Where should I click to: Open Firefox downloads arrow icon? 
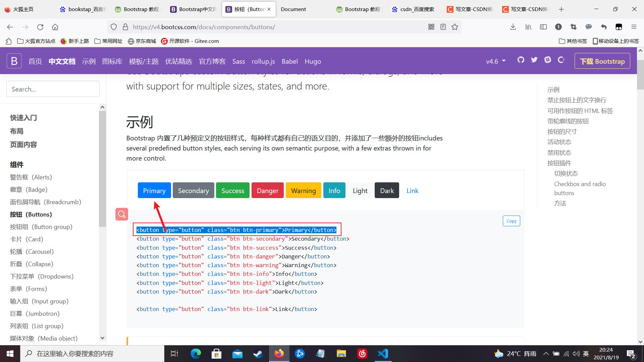pyautogui.click(x=513, y=27)
